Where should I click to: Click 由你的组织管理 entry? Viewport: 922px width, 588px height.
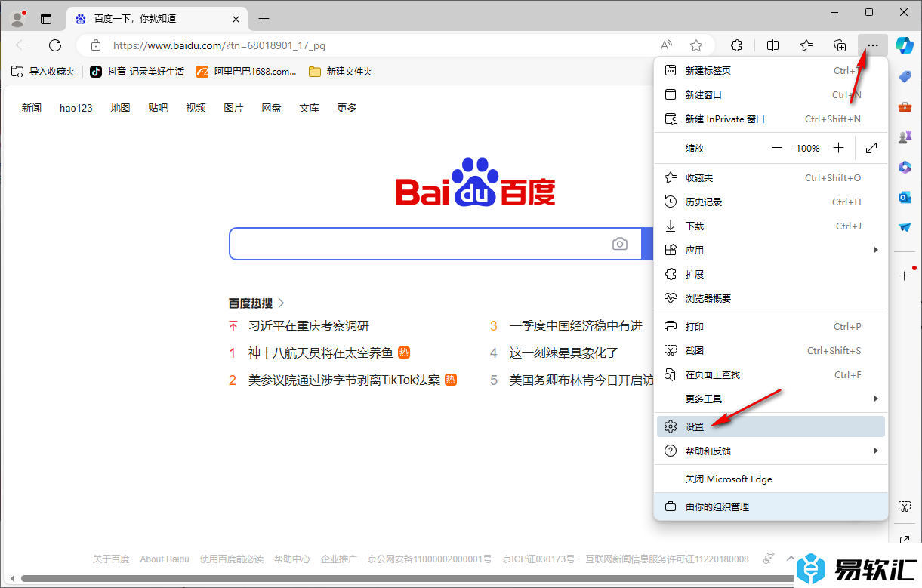(x=770, y=506)
